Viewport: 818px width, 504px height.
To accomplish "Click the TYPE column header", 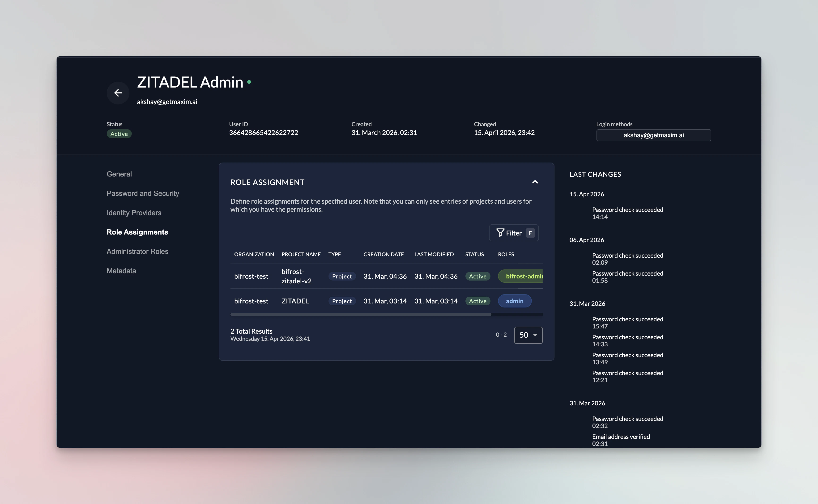I will pos(335,254).
